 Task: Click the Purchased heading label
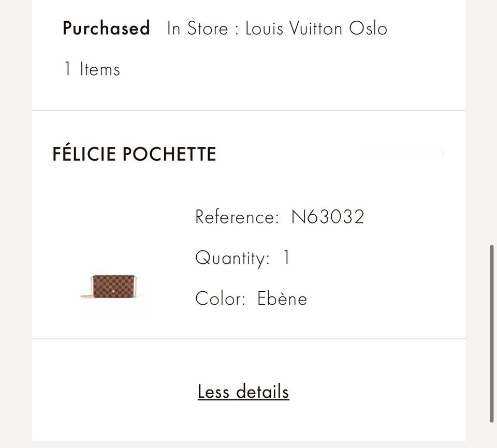[106, 28]
